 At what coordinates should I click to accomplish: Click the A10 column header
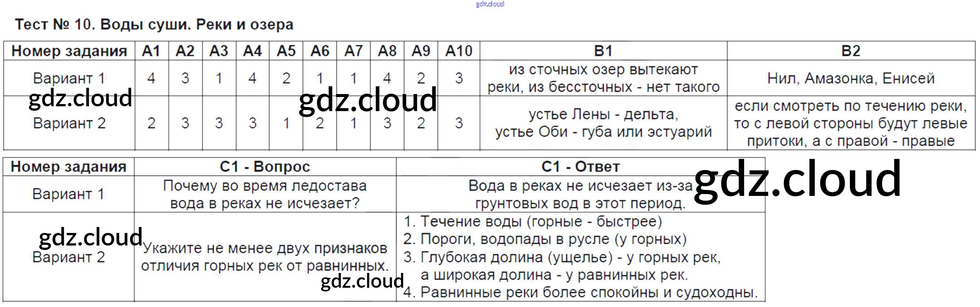(x=458, y=51)
